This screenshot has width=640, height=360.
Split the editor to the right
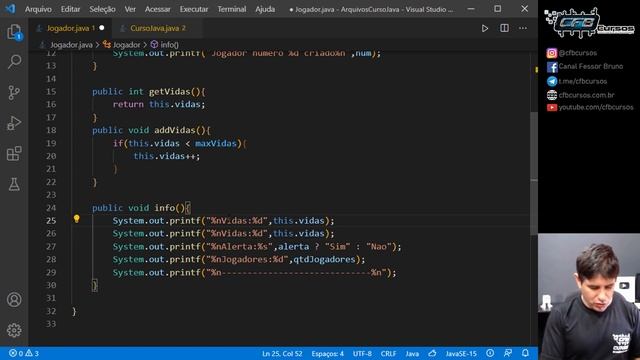pos(504,28)
